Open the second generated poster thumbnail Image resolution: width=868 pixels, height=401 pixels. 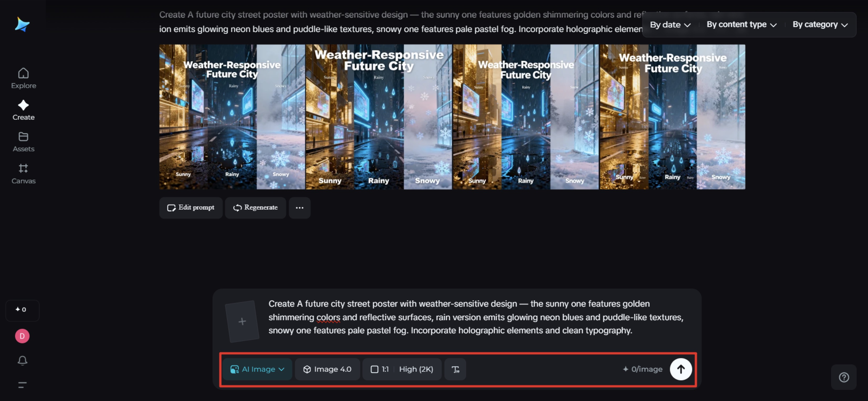point(379,117)
